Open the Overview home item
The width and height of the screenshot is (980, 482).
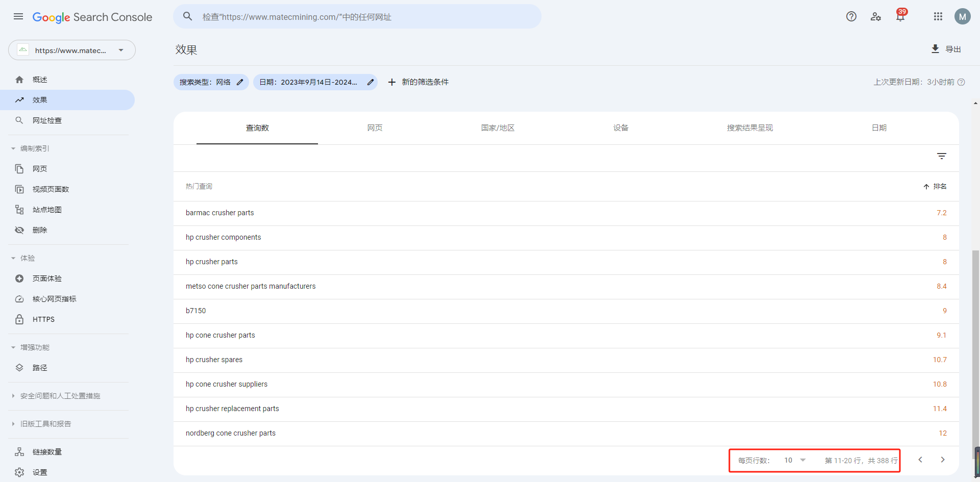pos(67,80)
